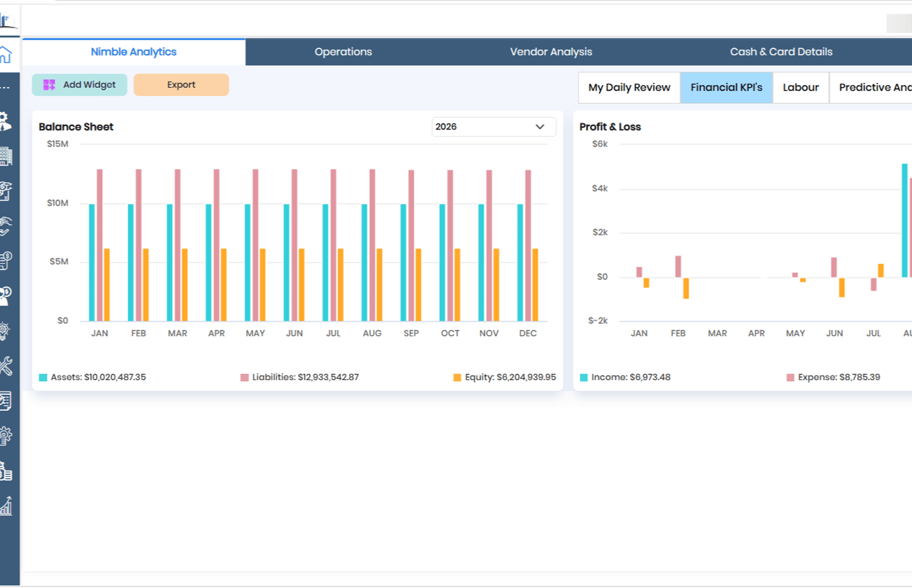This screenshot has width=912, height=588.
Task: Open the Cash & Card Details tab
Action: pos(781,52)
